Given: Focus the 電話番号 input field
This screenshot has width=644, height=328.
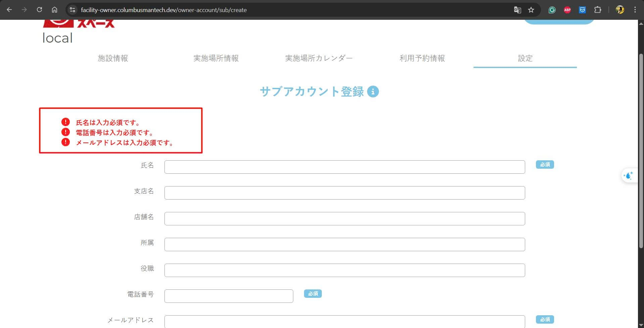Looking at the screenshot, I should tap(229, 296).
